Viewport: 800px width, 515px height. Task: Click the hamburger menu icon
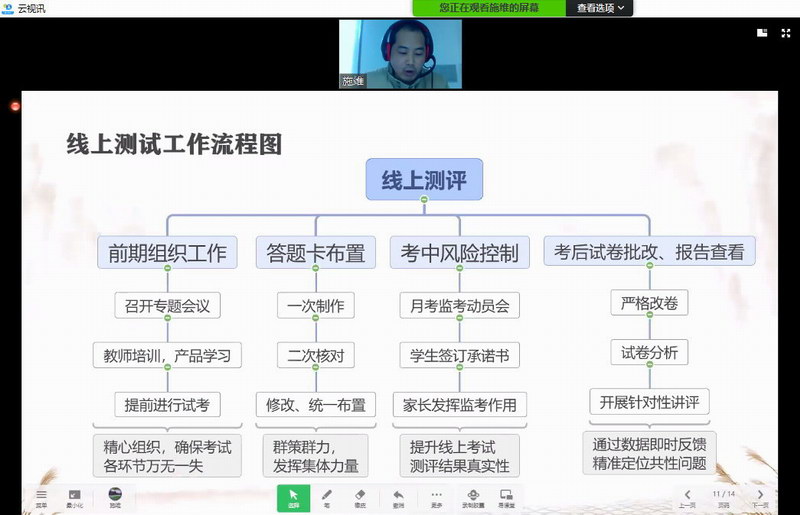click(41, 497)
